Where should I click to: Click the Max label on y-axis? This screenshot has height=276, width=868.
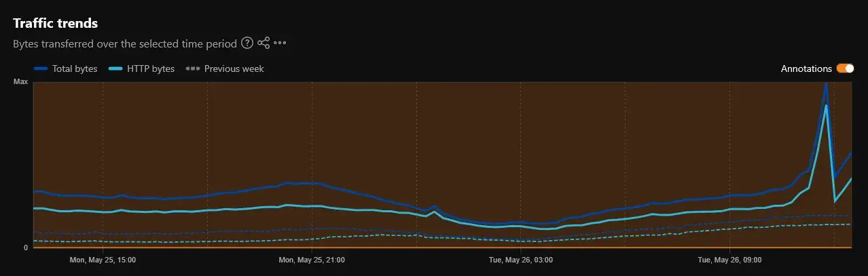tap(21, 81)
